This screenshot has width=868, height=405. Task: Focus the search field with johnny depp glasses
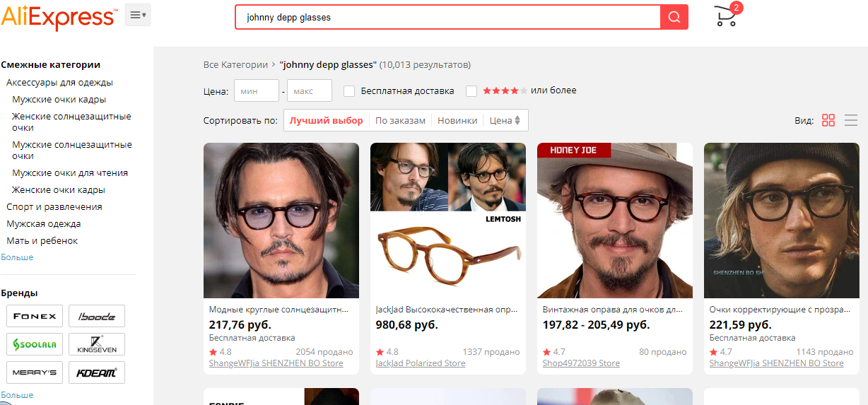click(447, 17)
